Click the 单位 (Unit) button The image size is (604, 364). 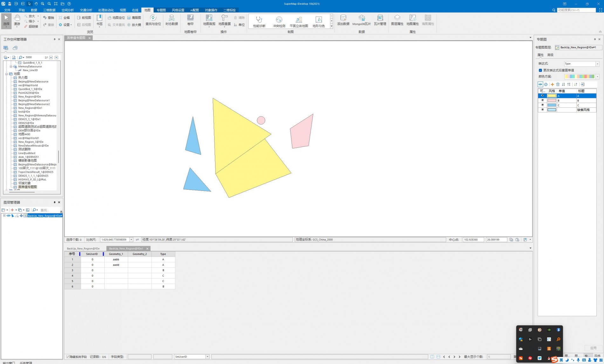pyautogui.click(x=239, y=25)
